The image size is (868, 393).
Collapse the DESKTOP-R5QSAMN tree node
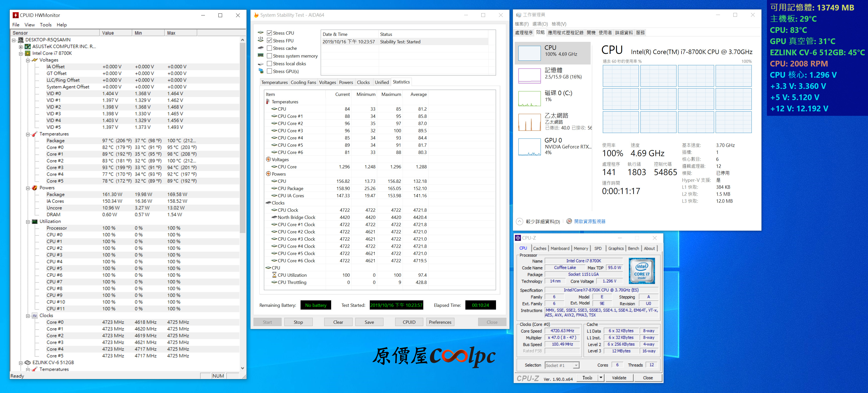point(14,40)
